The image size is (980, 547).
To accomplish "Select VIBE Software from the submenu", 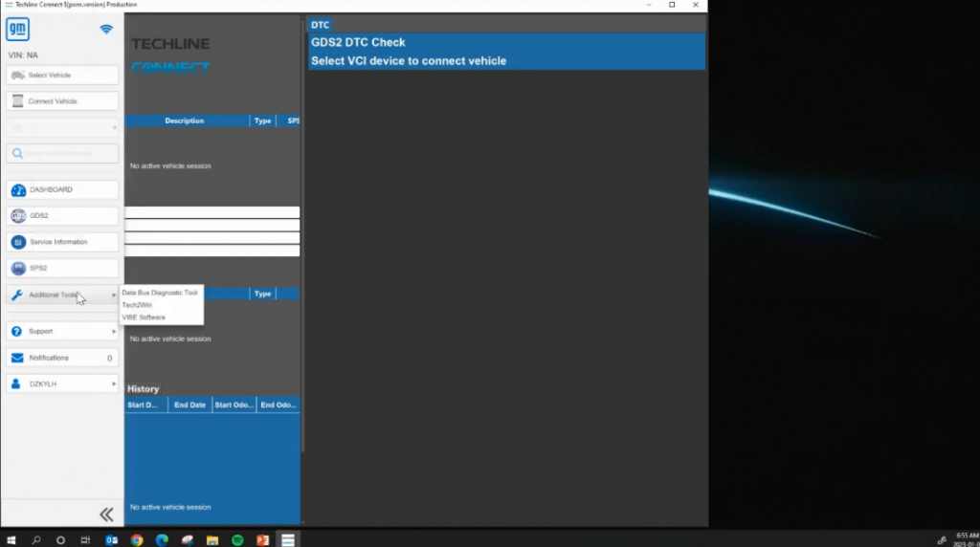I will [144, 317].
